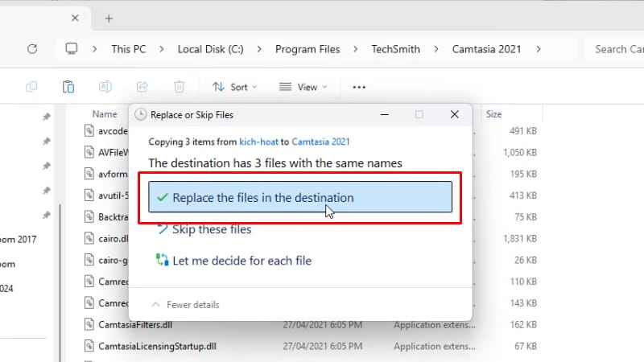
Task: Expand chevron after This PC breadcrumb
Action: click(162, 49)
